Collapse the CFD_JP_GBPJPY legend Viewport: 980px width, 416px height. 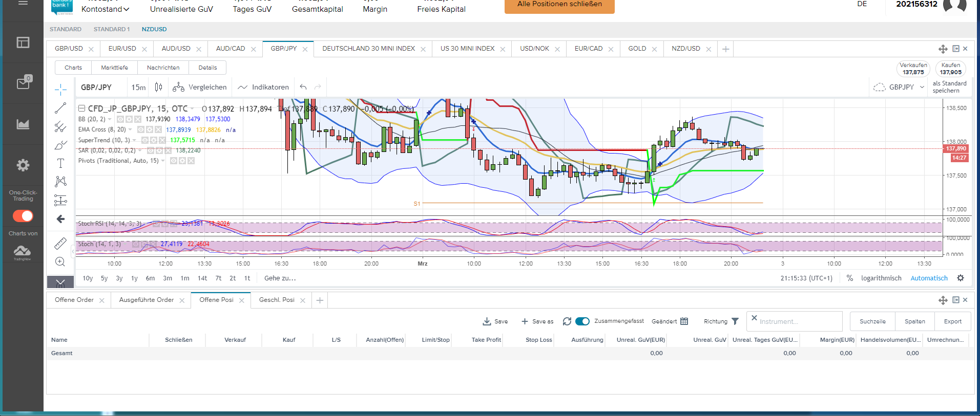81,108
